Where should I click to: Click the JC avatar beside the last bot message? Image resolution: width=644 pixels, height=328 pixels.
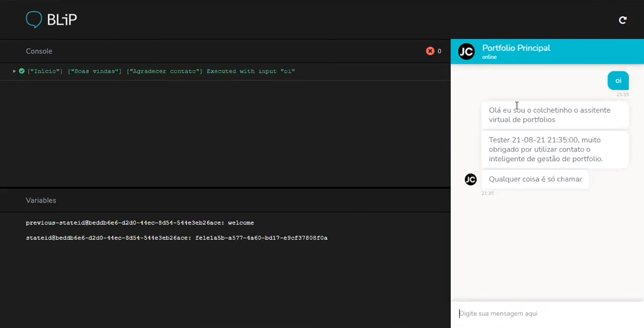click(x=471, y=179)
